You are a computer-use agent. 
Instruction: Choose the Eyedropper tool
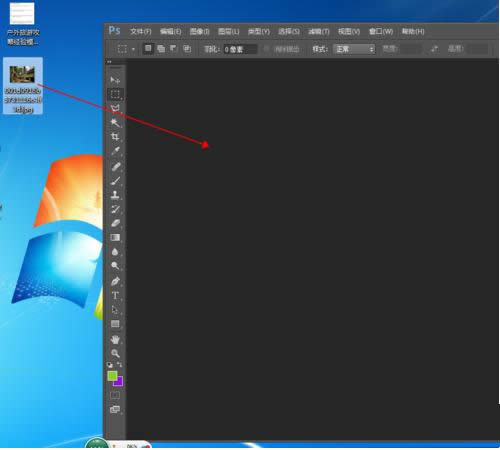click(x=115, y=151)
